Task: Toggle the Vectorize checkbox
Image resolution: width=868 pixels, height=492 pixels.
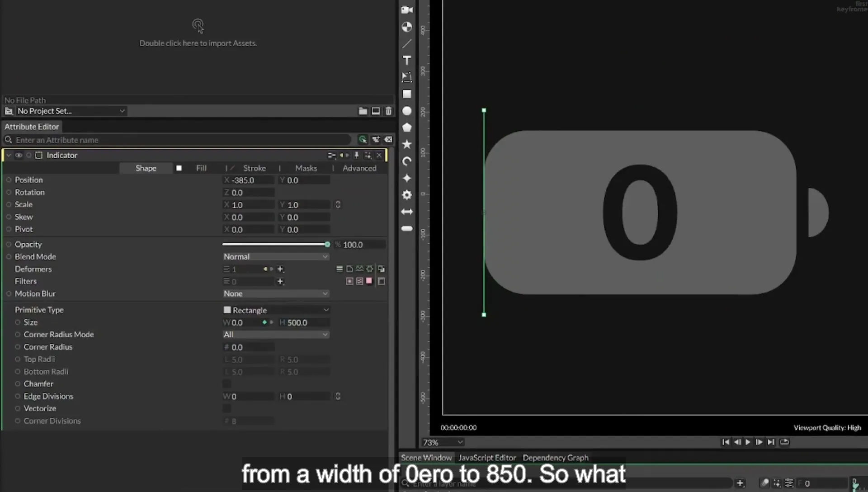Action: click(x=226, y=408)
